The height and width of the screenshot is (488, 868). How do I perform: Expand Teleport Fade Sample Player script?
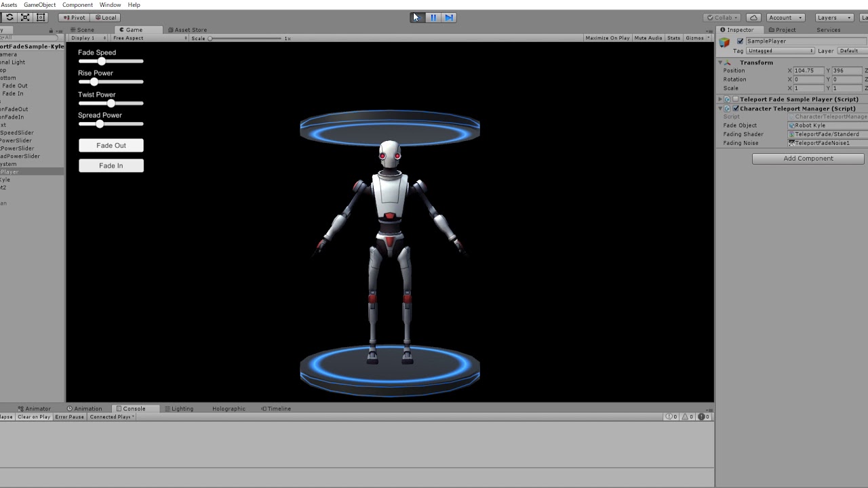click(721, 99)
